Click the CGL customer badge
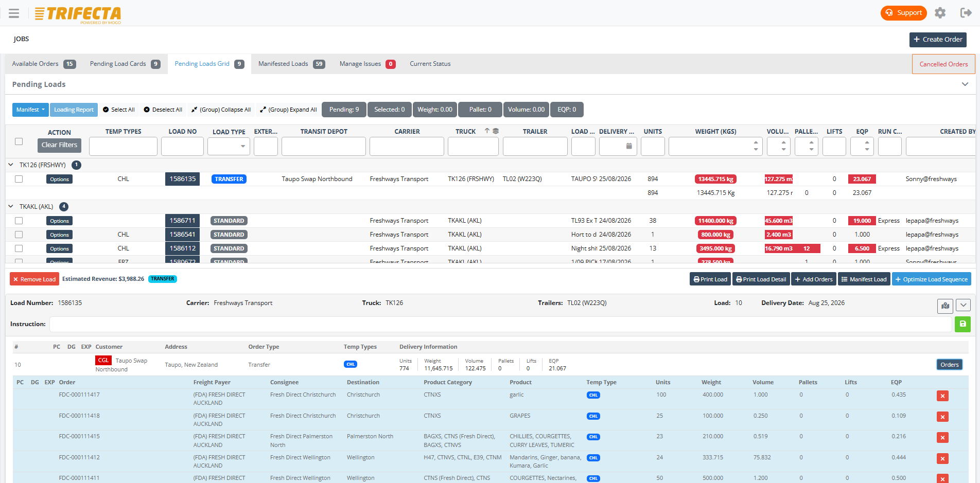 [x=103, y=360]
